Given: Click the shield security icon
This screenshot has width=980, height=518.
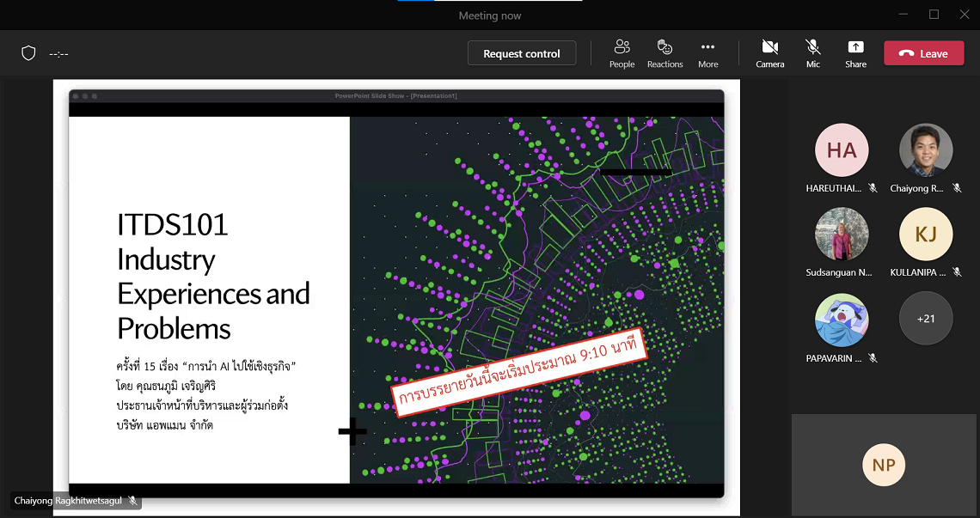Looking at the screenshot, I should [28, 53].
